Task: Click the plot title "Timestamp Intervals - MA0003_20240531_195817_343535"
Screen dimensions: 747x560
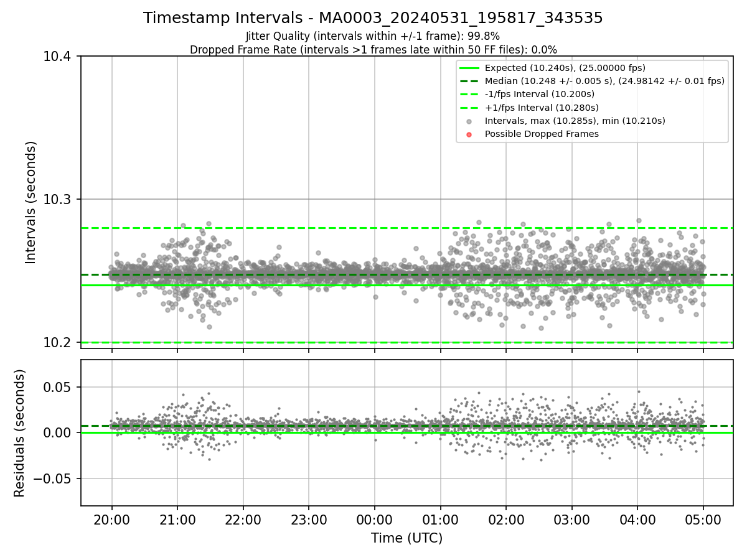Action: pyautogui.click(x=373, y=18)
